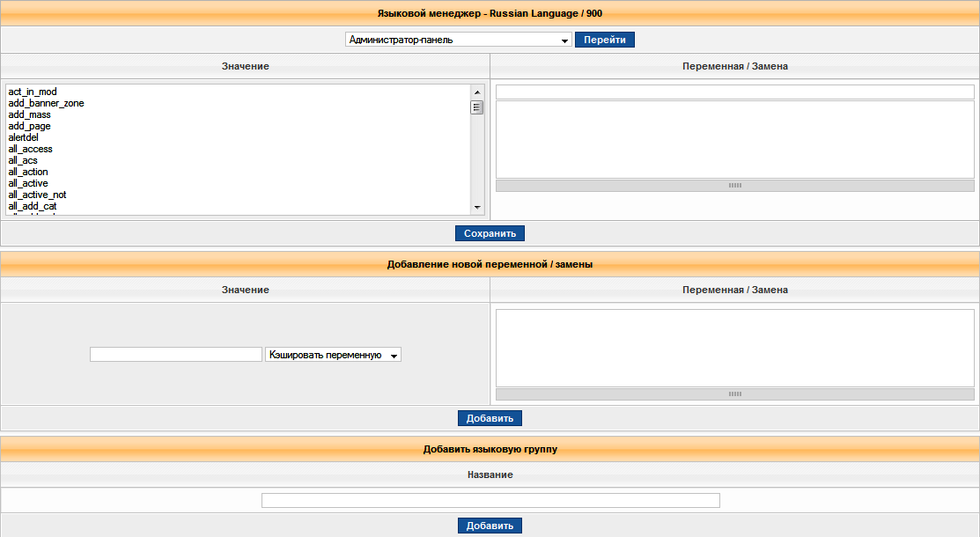Click the variable list scrollbar thumb
The height and width of the screenshot is (537, 980).
[x=477, y=107]
